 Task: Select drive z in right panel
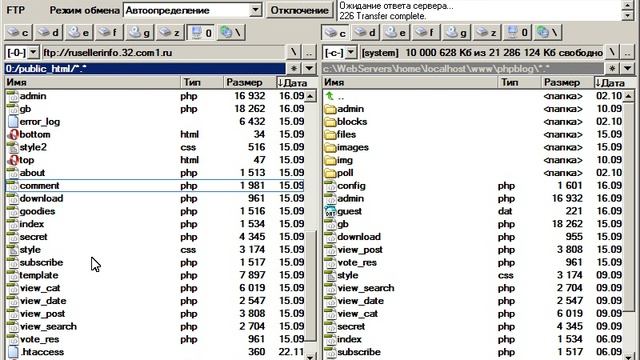(487, 33)
